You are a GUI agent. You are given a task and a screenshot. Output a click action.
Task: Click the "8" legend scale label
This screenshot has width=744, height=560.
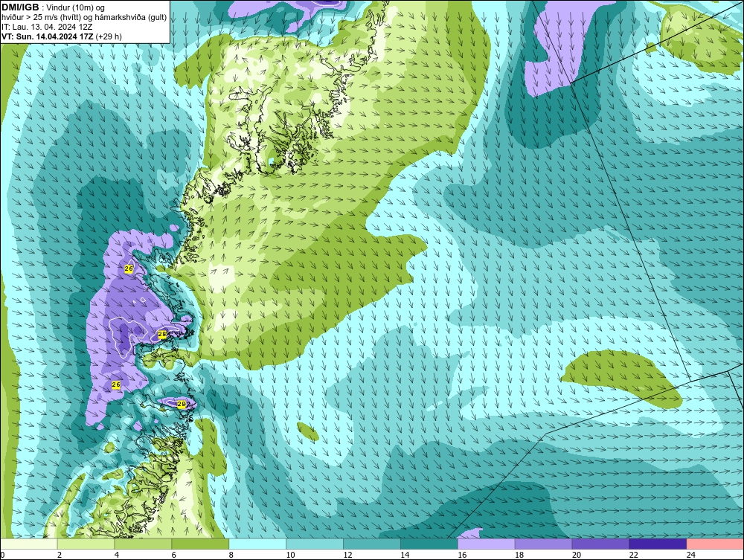pyautogui.click(x=231, y=555)
